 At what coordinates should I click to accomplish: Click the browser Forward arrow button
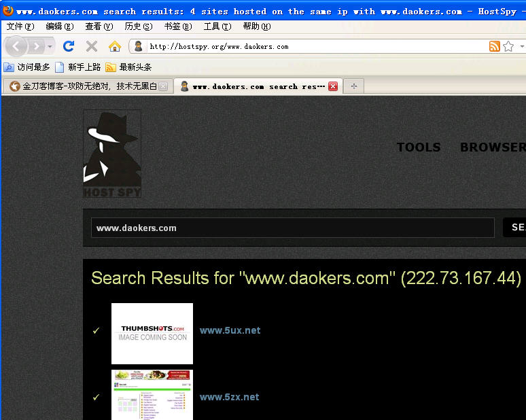36,46
